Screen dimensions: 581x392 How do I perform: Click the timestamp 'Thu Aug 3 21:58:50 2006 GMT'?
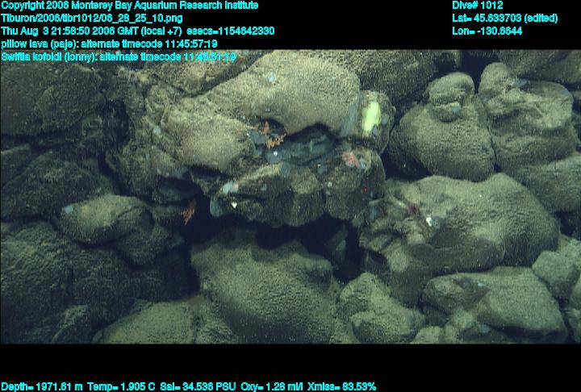(x=70, y=31)
